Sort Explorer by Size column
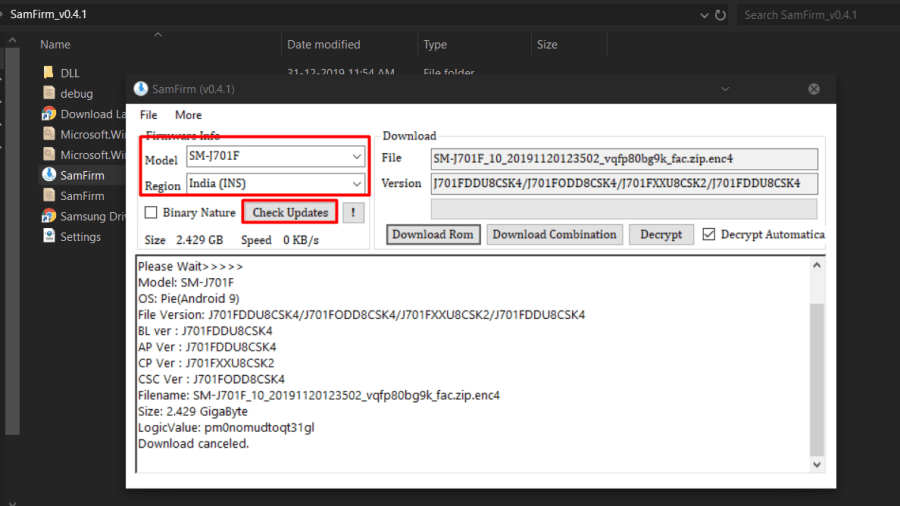Screen dimensions: 900x506 click(547, 44)
